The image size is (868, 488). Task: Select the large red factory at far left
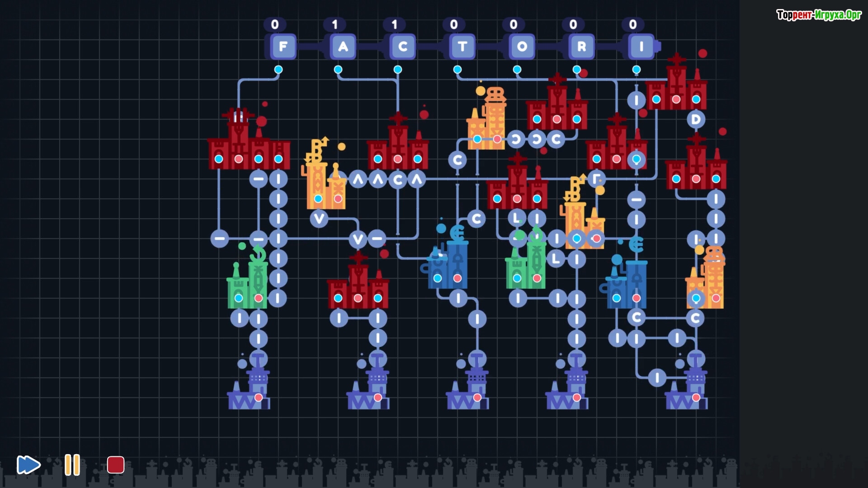pyautogui.click(x=249, y=145)
